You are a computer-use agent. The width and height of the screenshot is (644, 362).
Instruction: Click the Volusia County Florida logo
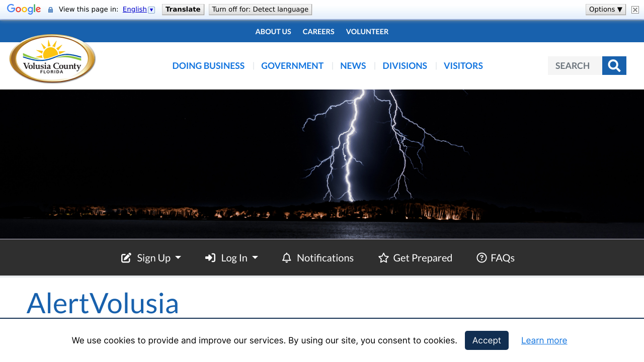(x=52, y=59)
